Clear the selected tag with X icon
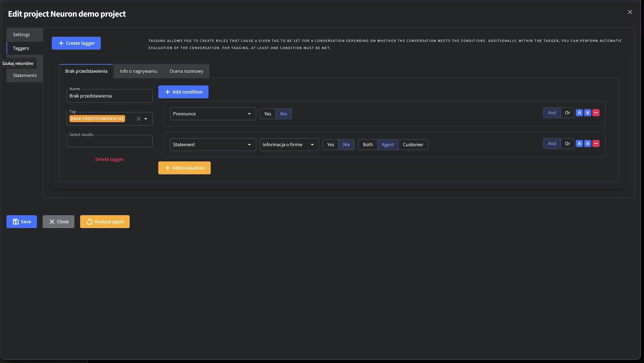Image resolution: width=644 pixels, height=363 pixels. (139, 119)
